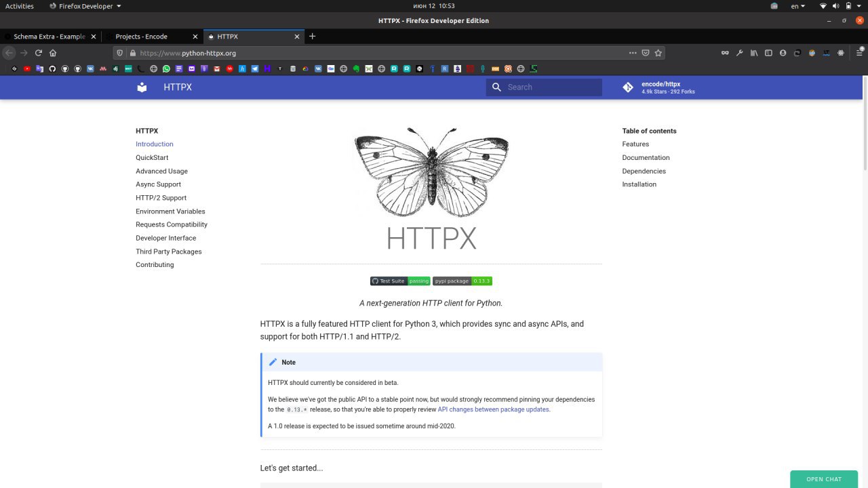Click the HTTPX title text in header
Viewport: 868px width, 488px height.
click(178, 87)
